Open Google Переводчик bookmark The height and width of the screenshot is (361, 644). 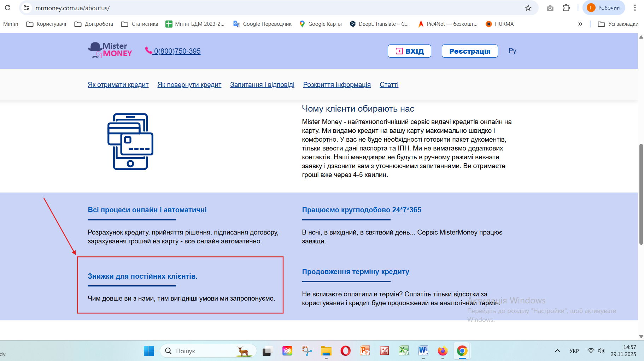point(262,24)
